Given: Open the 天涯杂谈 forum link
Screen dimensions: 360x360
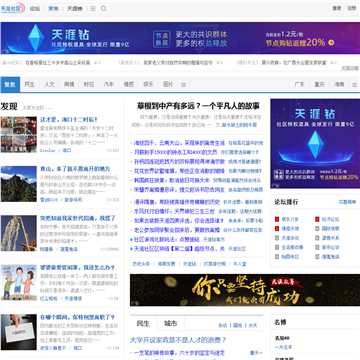Looking at the screenshot, I should (290, 238).
